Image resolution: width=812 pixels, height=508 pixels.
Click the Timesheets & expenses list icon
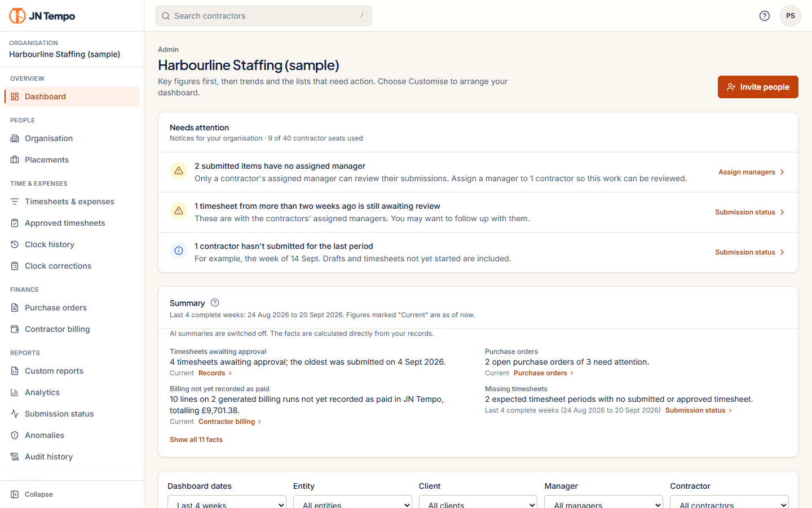15,202
